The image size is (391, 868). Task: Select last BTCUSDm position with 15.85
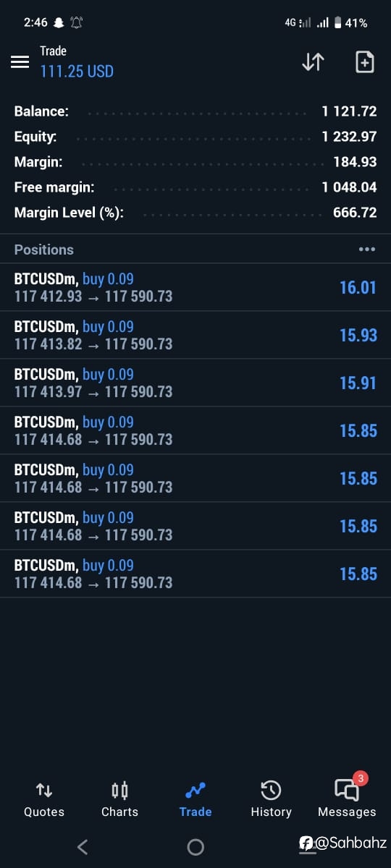[195, 574]
